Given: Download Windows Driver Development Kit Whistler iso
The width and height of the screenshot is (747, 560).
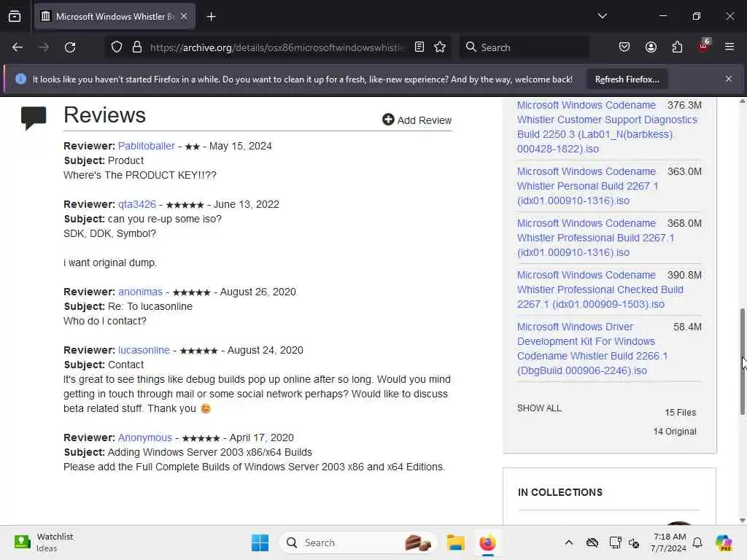Looking at the screenshot, I should [x=592, y=349].
